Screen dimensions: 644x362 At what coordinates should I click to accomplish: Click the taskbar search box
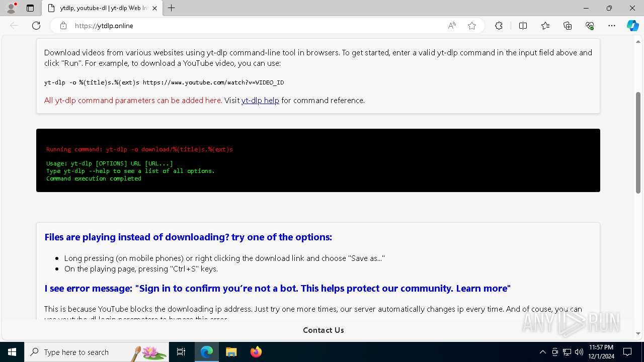tap(97, 352)
